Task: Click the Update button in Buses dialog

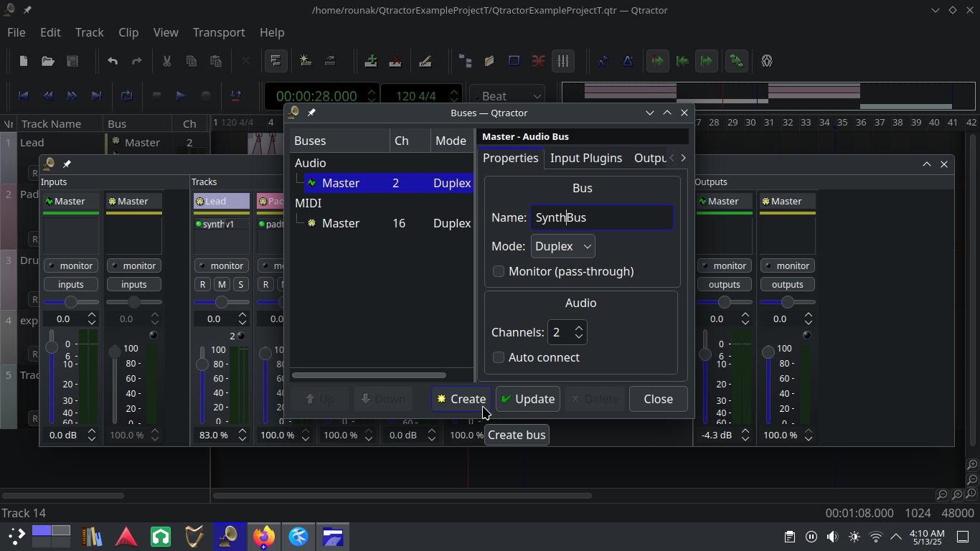Action: click(528, 399)
